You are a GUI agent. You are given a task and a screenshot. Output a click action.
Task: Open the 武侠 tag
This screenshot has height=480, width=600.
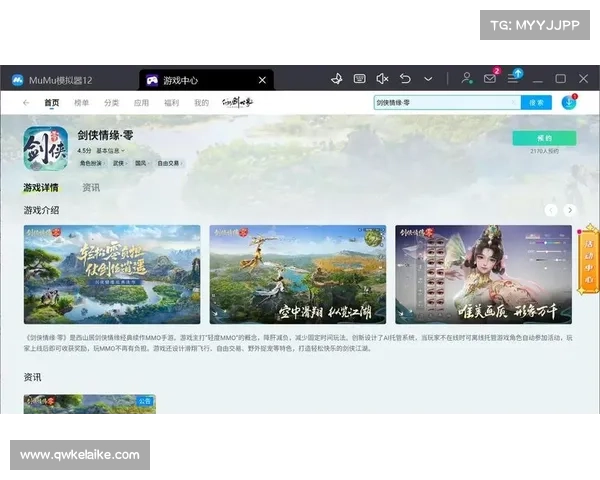[x=120, y=163]
